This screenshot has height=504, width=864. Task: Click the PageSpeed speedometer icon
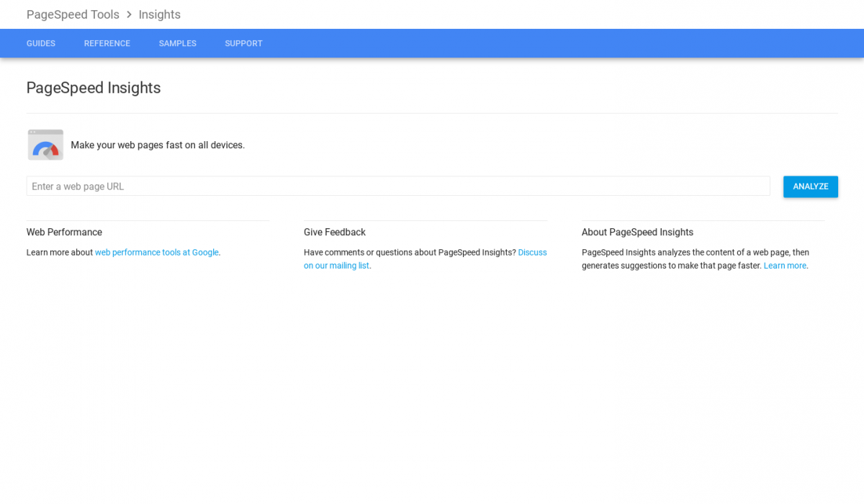[x=45, y=145]
